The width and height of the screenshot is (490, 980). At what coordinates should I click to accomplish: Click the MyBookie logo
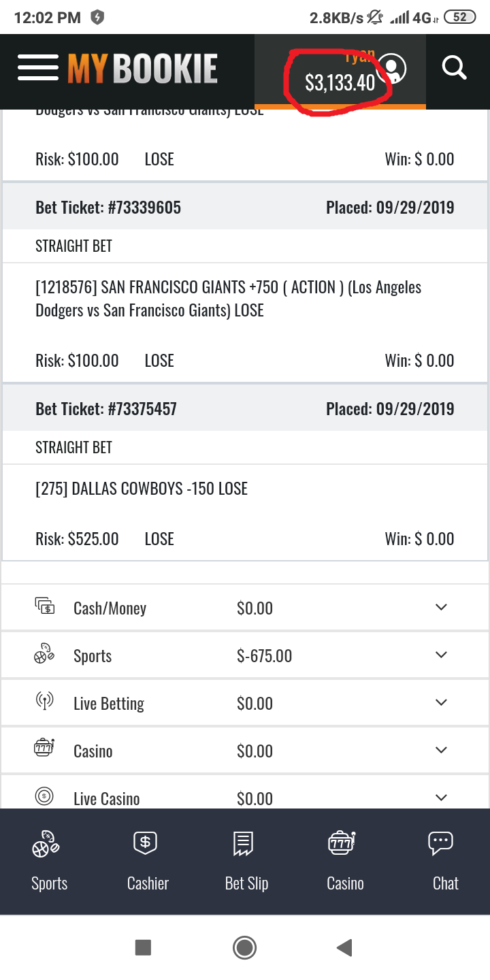pyautogui.click(x=142, y=69)
